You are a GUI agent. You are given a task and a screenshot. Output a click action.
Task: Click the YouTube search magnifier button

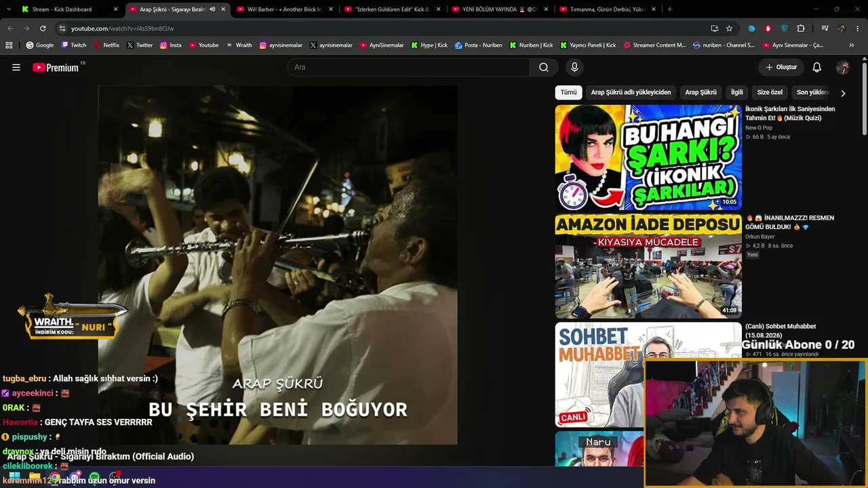544,67
